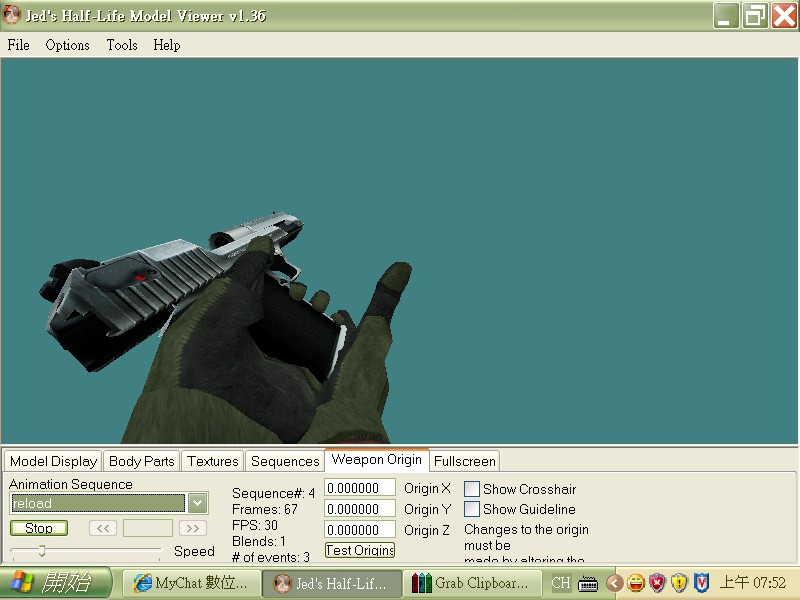Switch to the Fullscreen tab
The height and width of the screenshot is (600, 800).
465,461
